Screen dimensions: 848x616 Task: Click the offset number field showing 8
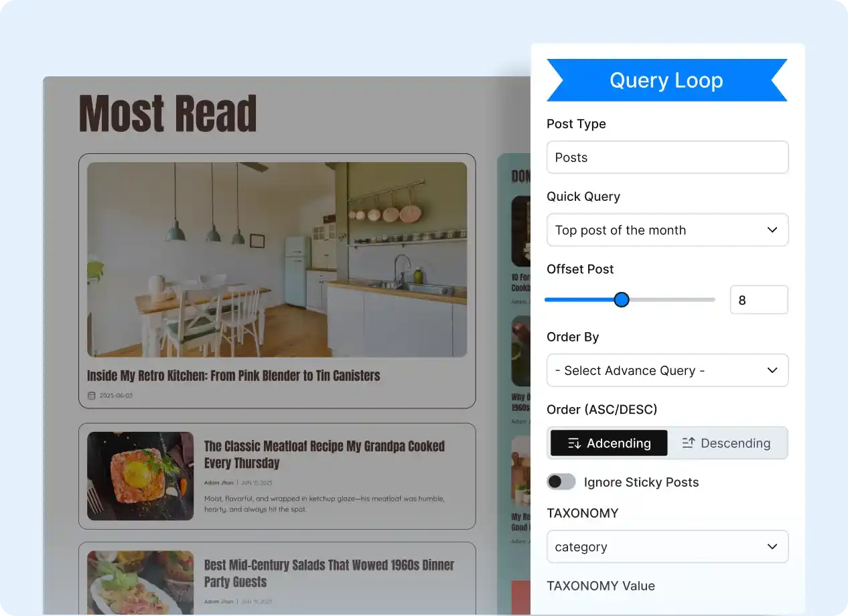point(758,300)
